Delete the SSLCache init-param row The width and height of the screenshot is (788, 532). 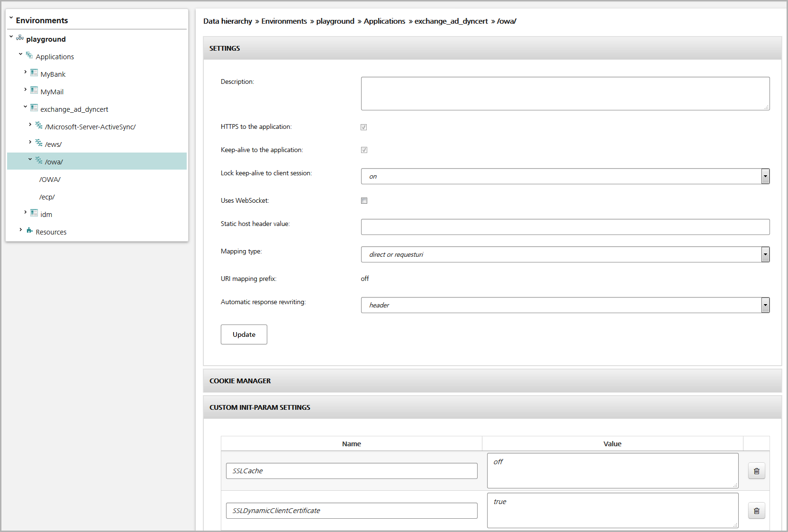757,471
